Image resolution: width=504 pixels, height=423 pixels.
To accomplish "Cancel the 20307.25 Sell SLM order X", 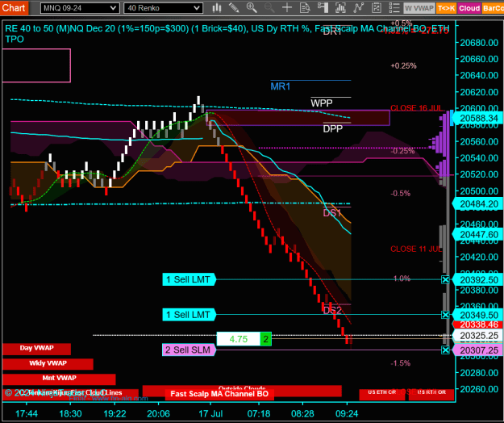I will coord(445,350).
